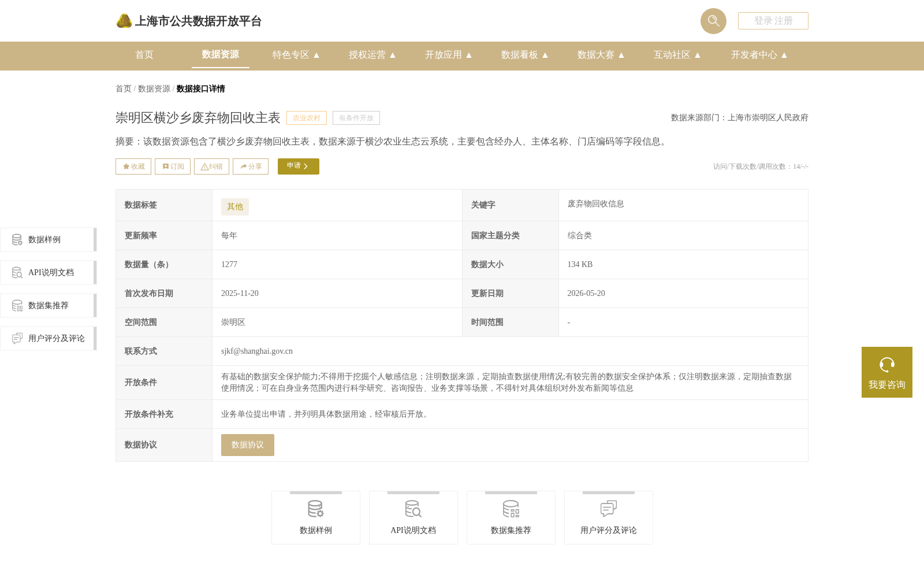Click the 订阅 subscribe button
Image resolution: width=924 pixels, height=578 pixels.
click(173, 166)
